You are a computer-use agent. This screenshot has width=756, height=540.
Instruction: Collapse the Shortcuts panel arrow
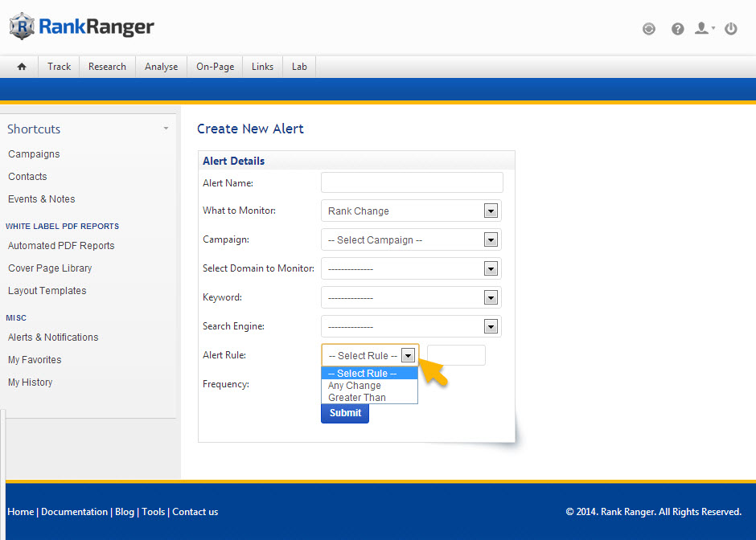coord(166,129)
